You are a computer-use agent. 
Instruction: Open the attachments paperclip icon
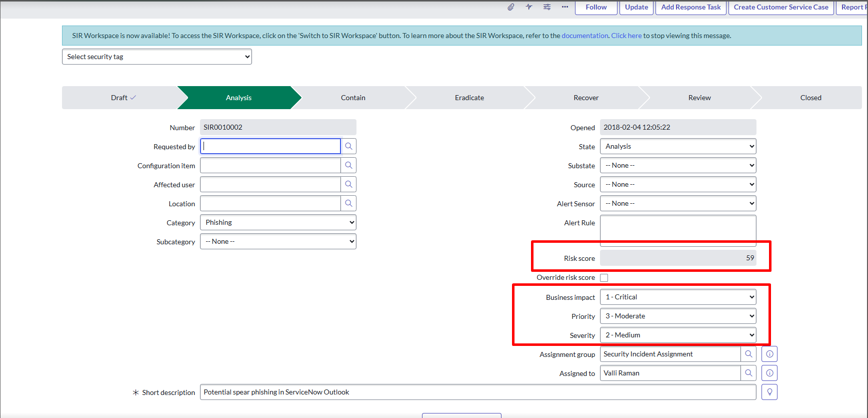point(510,7)
